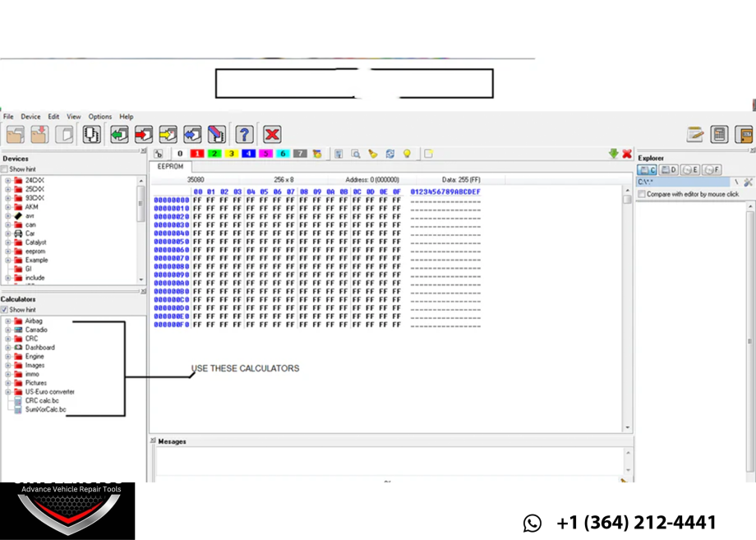Screen dimensions: 756x540
Task: Click the new blank document toolbar icon
Action: point(65,135)
